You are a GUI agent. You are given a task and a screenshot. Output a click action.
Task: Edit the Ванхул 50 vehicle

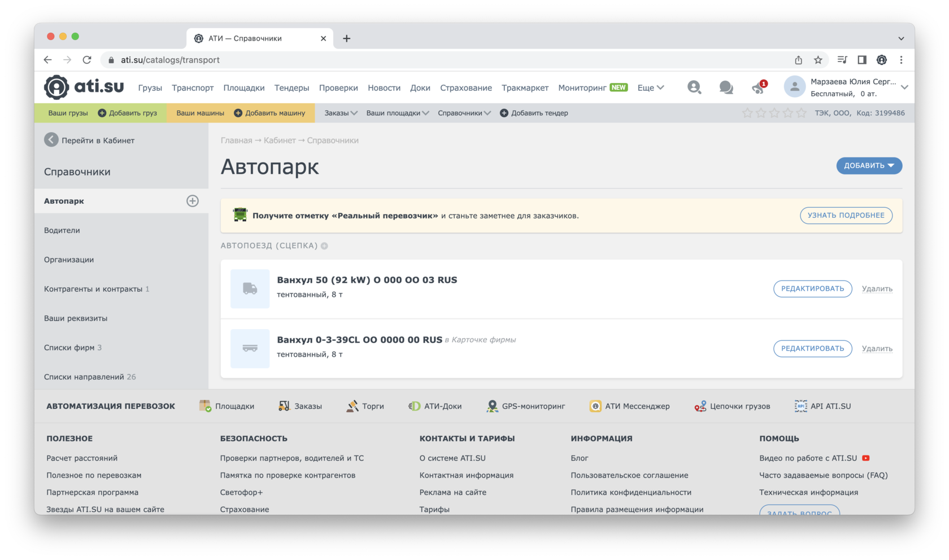(x=812, y=288)
